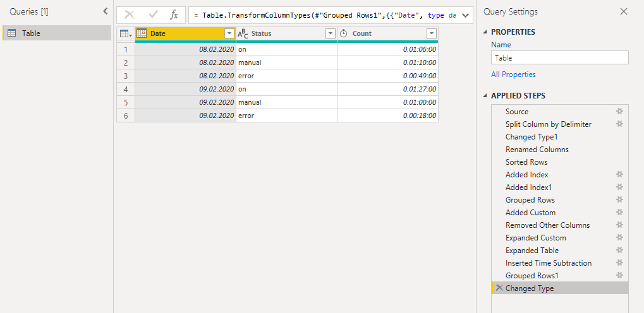Click the 08.02.2020 Date cell in row 3

pyautogui.click(x=186, y=76)
